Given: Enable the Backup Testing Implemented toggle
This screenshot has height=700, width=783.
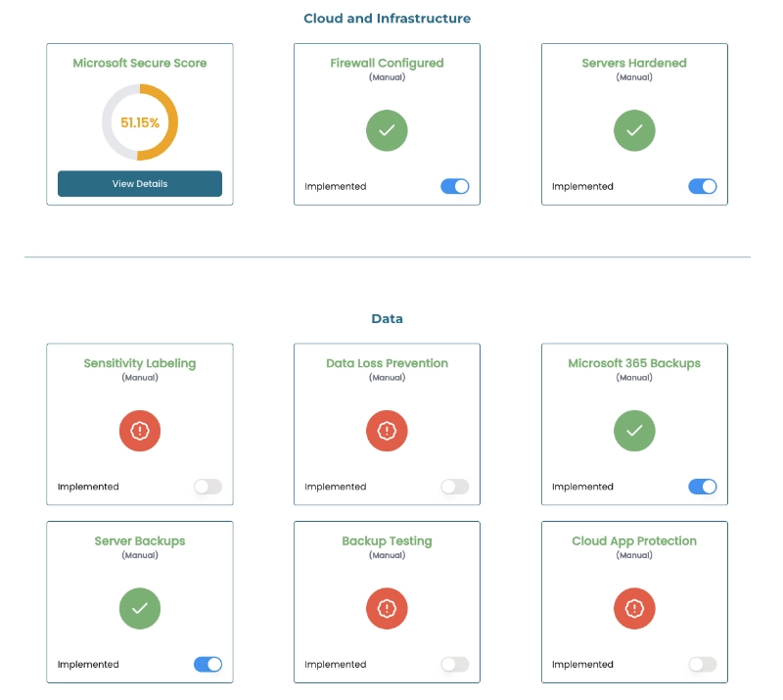Looking at the screenshot, I should point(455,664).
